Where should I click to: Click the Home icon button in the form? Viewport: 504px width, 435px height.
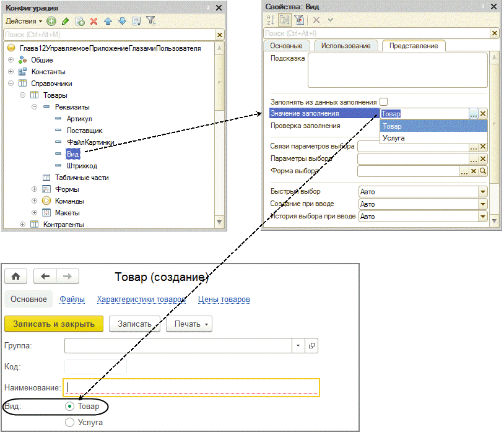[x=15, y=277]
